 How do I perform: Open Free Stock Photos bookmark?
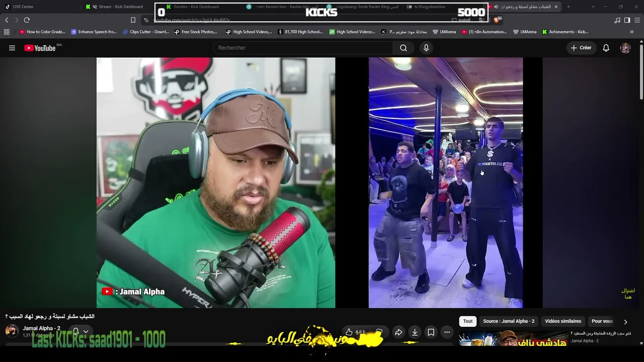[196, 32]
